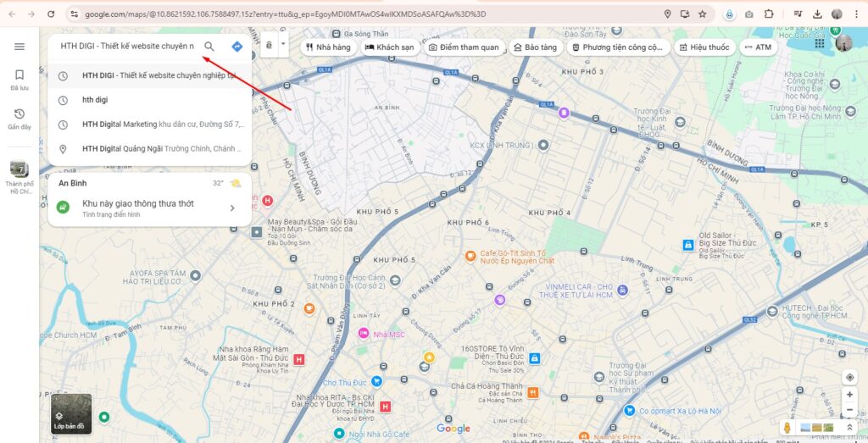
Task: Click the first street imagery thumbnail at bottom
Action: point(805,428)
